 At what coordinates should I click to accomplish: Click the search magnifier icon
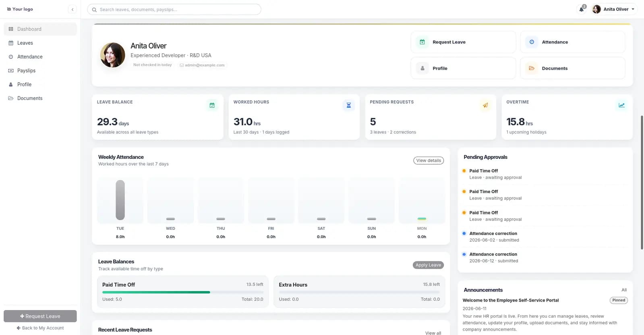coord(94,10)
